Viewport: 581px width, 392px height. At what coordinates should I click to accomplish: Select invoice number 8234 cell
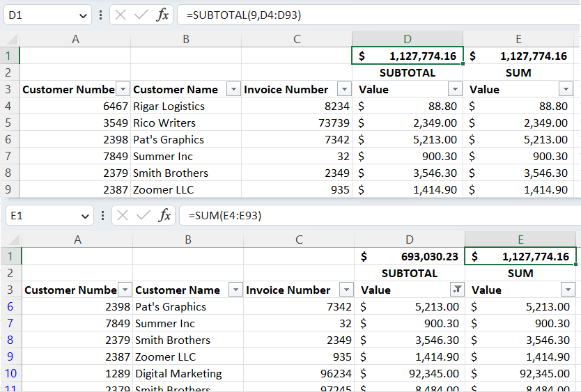point(297,106)
